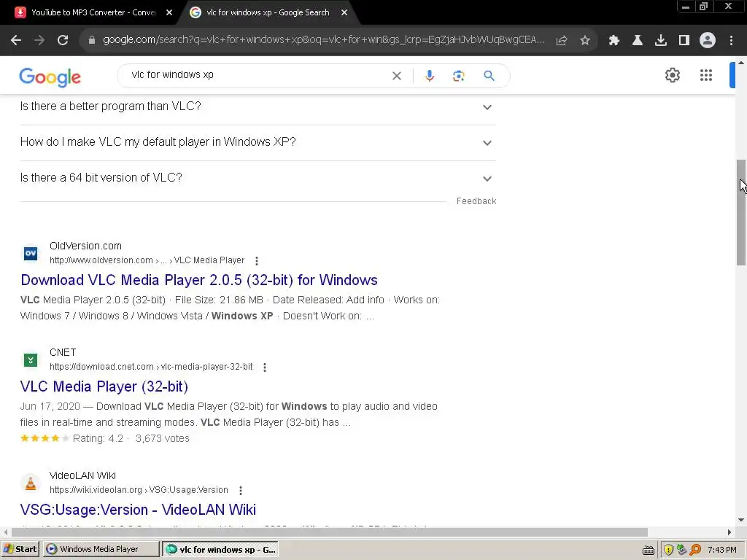Open the Windows Start menu
The width and height of the screenshot is (747, 560).
pos(20,549)
